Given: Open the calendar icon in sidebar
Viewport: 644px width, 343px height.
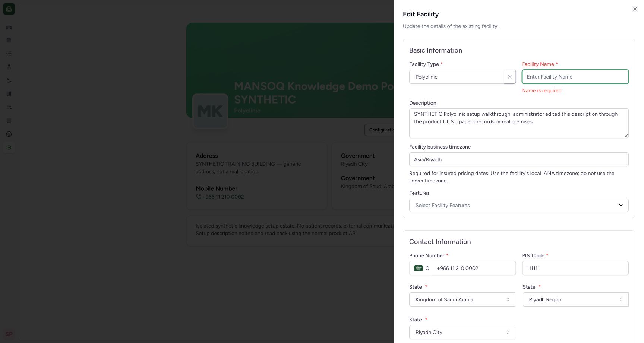Looking at the screenshot, I should [9, 40].
